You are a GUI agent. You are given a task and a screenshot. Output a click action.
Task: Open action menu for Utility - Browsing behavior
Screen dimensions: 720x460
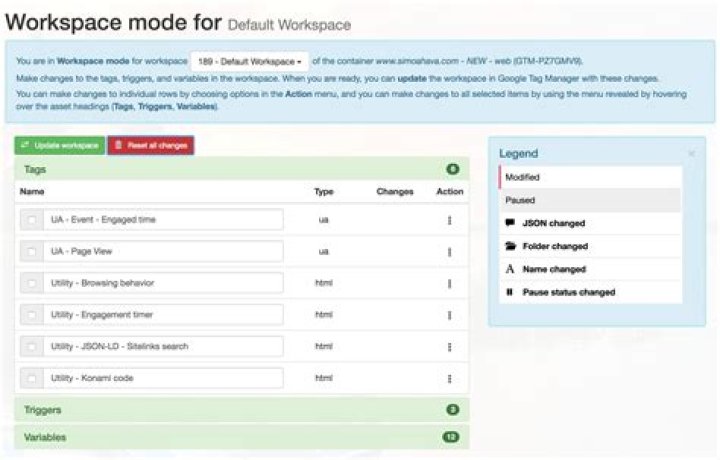[x=450, y=284]
